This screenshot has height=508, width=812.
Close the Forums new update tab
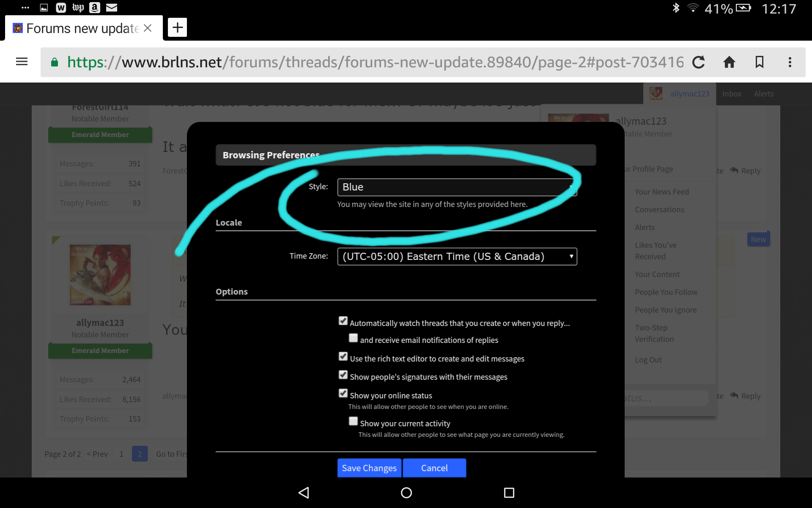point(148,28)
